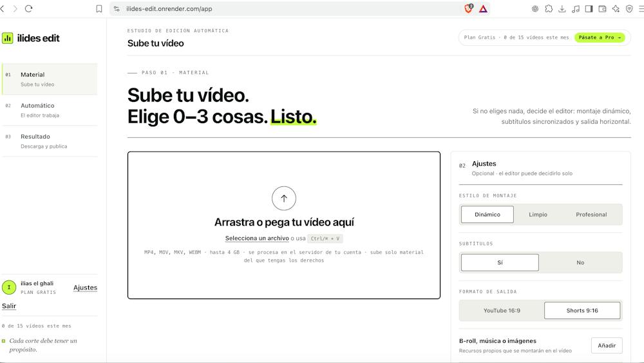Viewport: 644px width, 363px height.
Task: Disable subtitles with No option
Action: (580, 262)
